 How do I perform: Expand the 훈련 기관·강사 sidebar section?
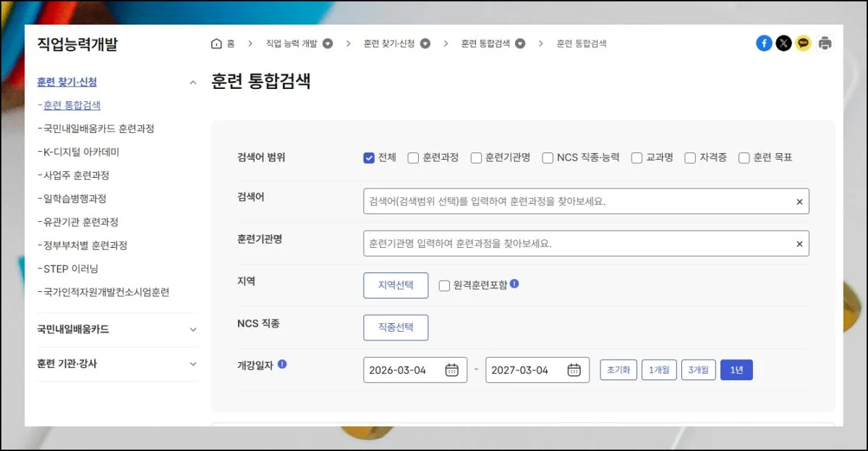pyautogui.click(x=192, y=364)
